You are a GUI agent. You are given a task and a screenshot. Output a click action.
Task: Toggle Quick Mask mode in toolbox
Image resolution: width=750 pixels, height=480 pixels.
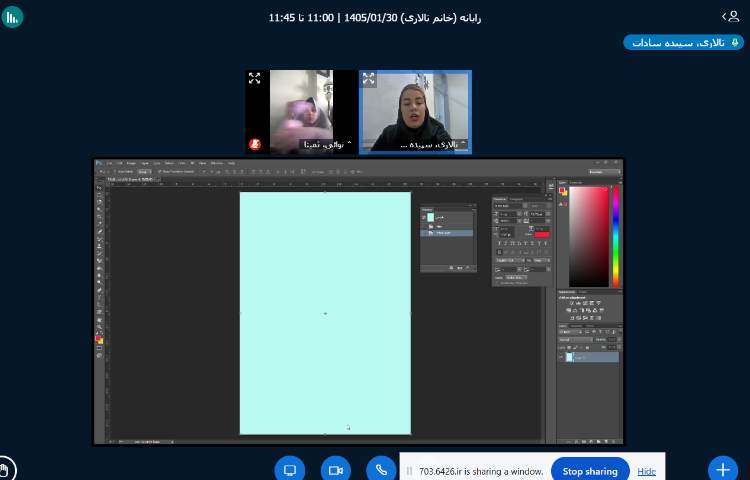pos(99,348)
